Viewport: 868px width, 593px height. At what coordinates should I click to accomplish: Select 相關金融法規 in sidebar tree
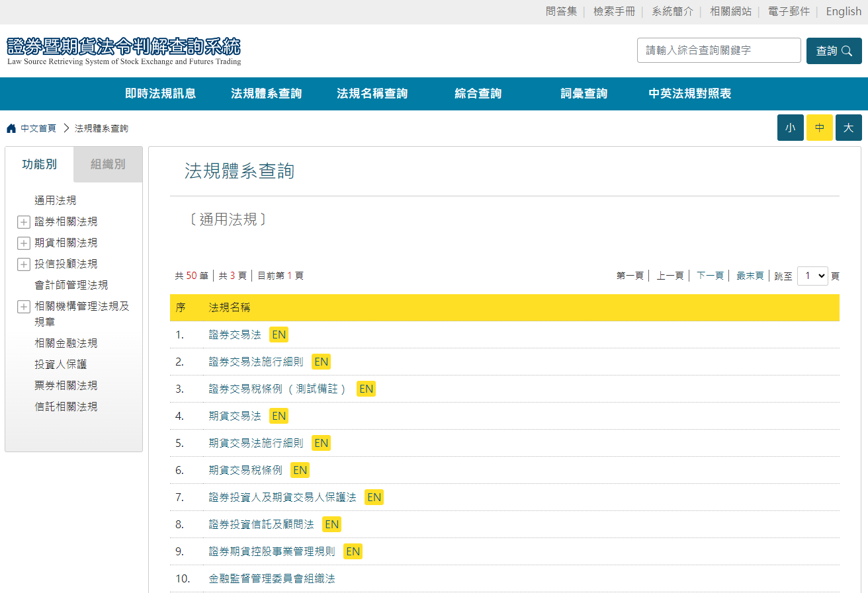(x=66, y=343)
